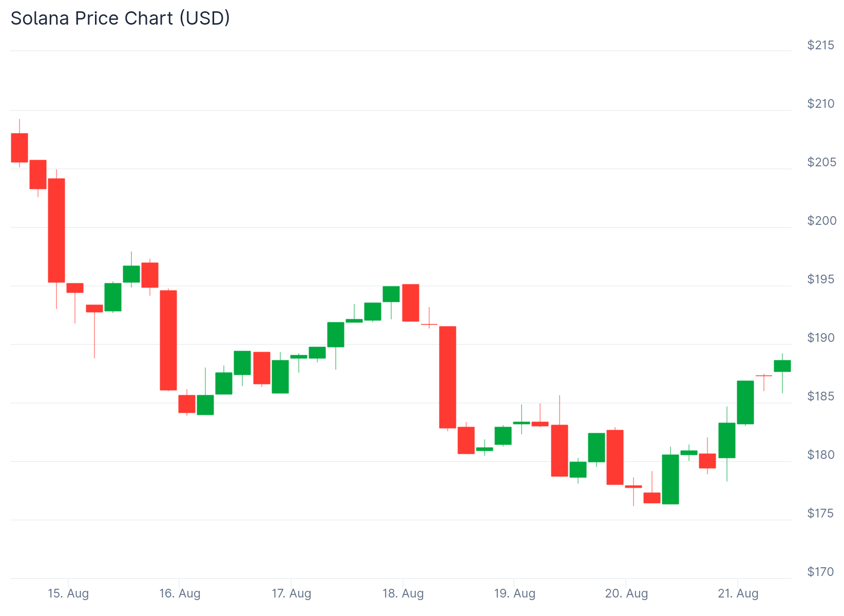844x616 pixels.
Task: Select the tall red candle dropping from $204
Action: click(x=56, y=230)
